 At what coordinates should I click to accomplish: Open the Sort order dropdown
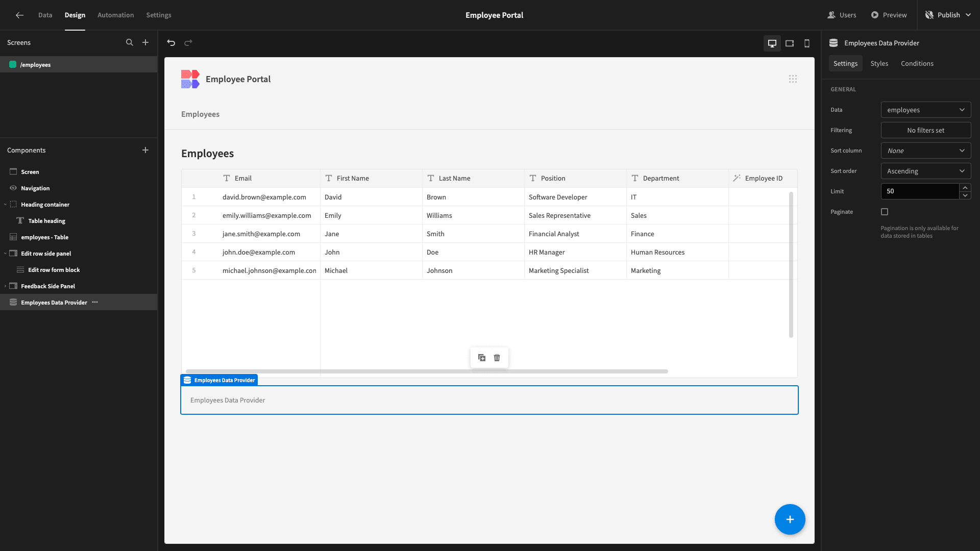pyautogui.click(x=925, y=171)
